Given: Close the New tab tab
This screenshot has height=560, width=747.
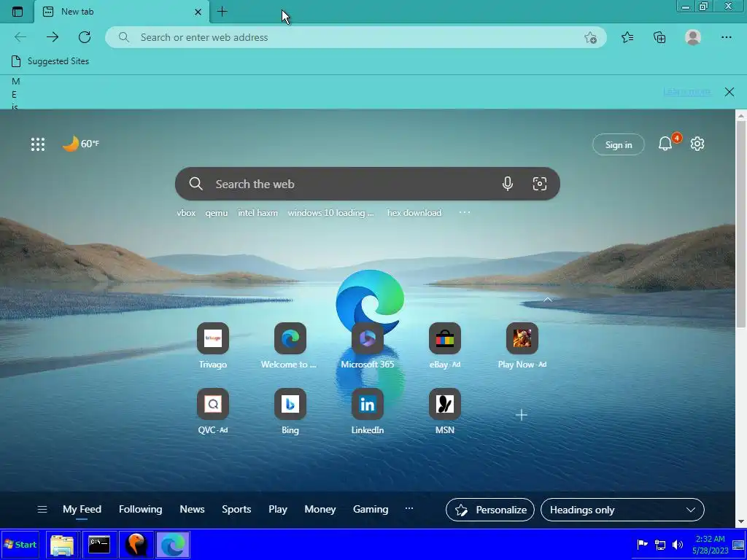Looking at the screenshot, I should (x=198, y=12).
